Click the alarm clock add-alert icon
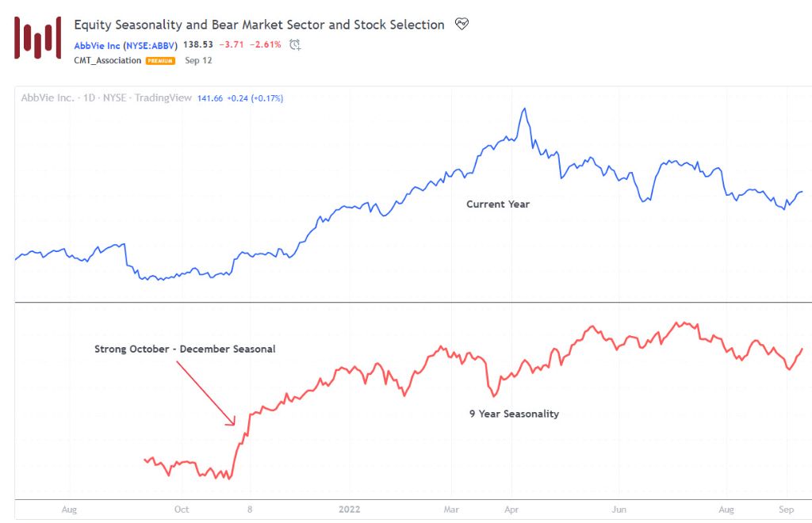Viewport: 812px width, 523px height. 295,45
